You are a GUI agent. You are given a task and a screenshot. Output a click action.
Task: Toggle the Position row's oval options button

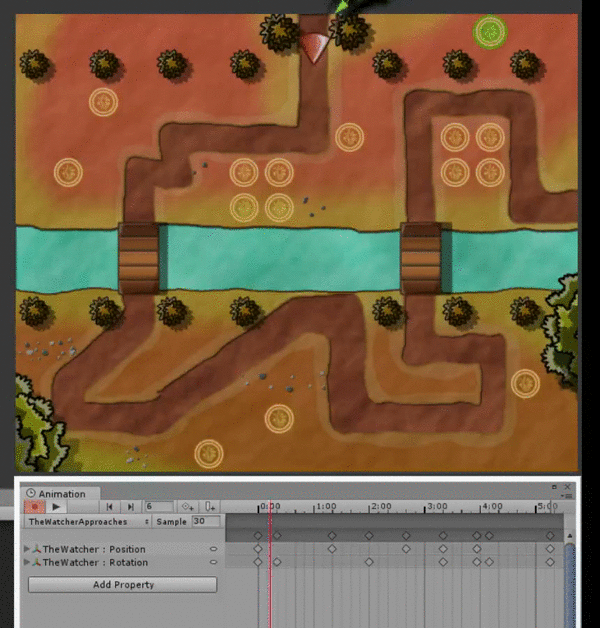point(213,549)
